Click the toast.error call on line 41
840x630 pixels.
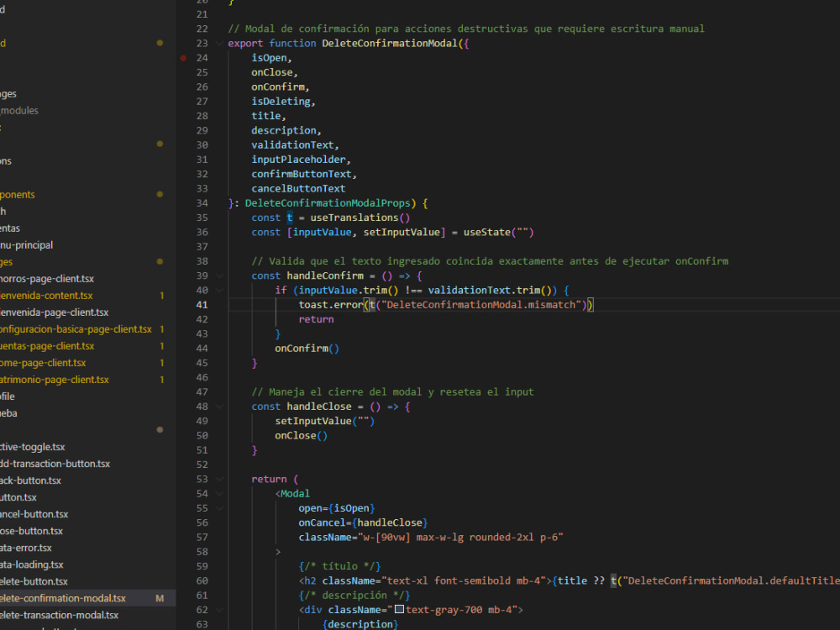(x=330, y=305)
